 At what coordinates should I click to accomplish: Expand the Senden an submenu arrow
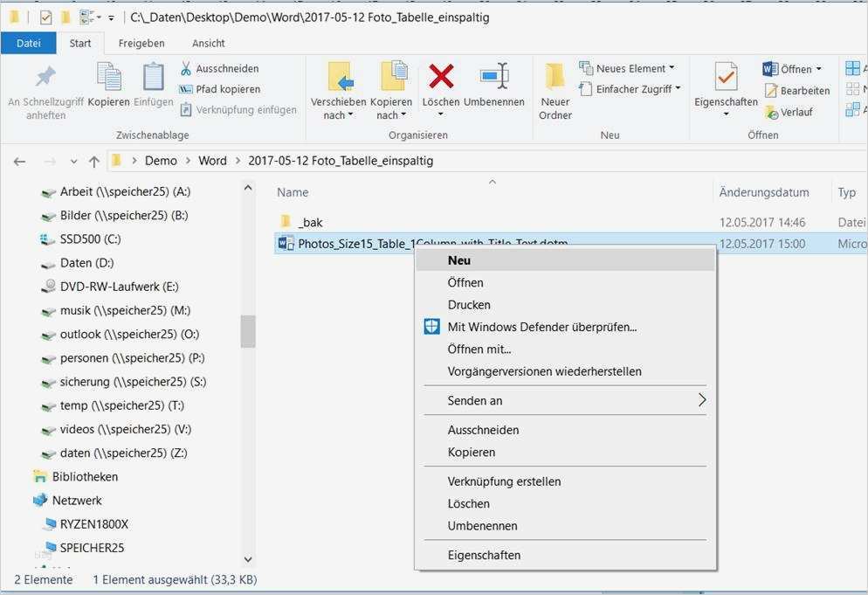click(x=702, y=400)
